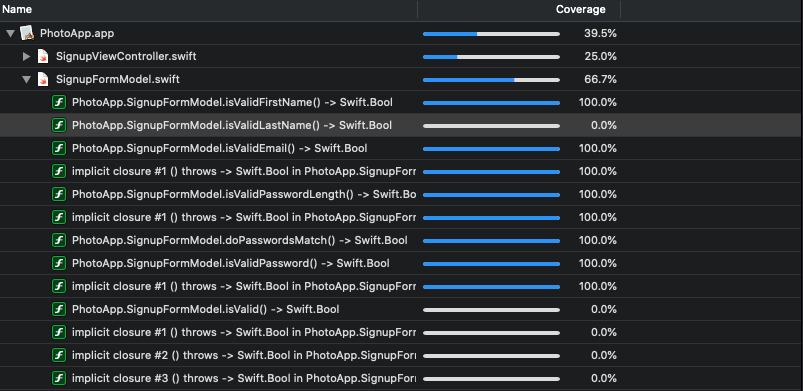Click function icon beside isValidLastName()
Image resolution: width=803 pixels, height=391 pixels.
tap(59, 125)
